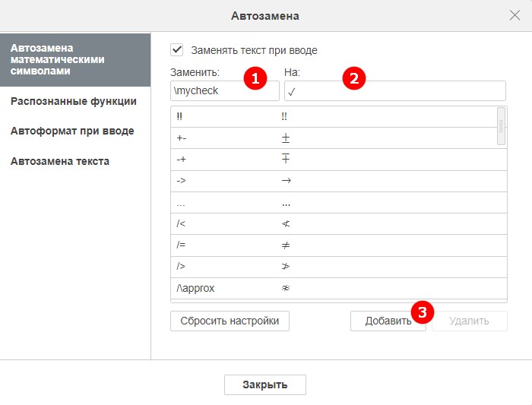Select the '...' ellipsis row
532x405 pixels.
pos(339,202)
